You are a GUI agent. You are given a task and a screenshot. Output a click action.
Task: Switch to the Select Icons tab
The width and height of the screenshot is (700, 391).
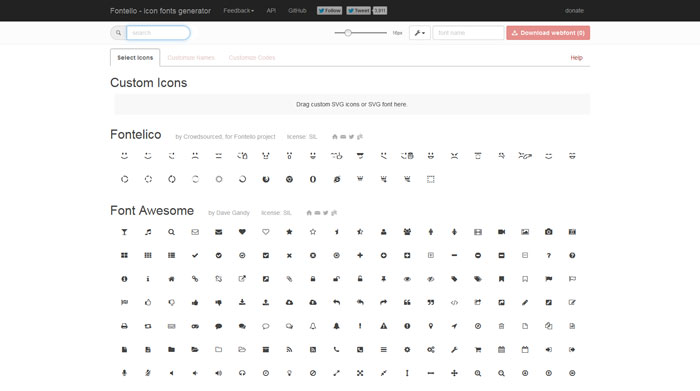tap(135, 58)
